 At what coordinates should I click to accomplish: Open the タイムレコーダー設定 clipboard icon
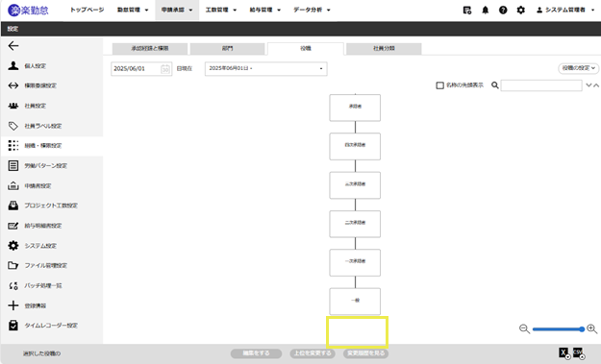[x=13, y=326]
